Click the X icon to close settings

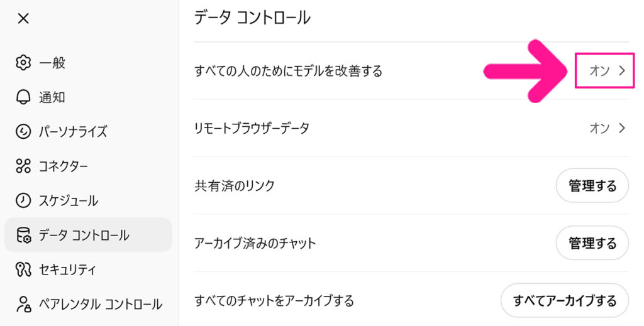[x=23, y=19]
